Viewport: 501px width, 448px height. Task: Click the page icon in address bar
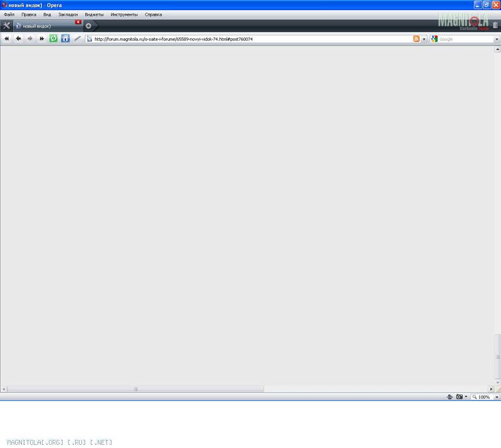pos(90,39)
